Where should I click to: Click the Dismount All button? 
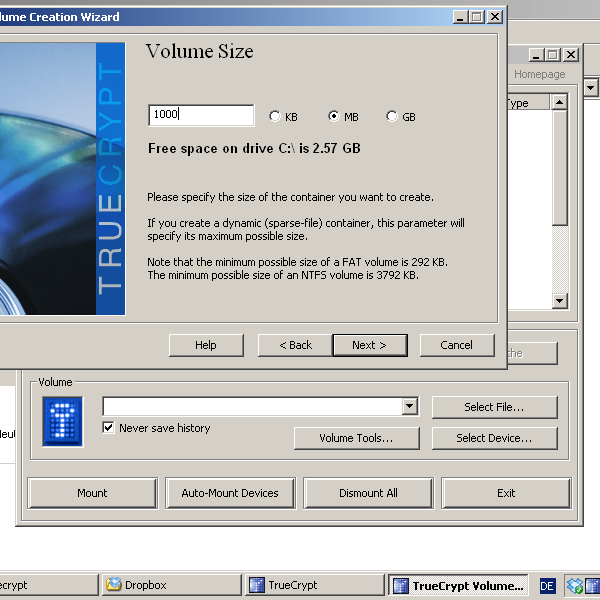[x=368, y=493]
